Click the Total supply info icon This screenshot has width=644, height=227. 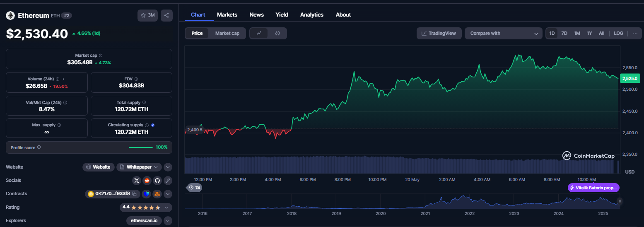[144, 102]
